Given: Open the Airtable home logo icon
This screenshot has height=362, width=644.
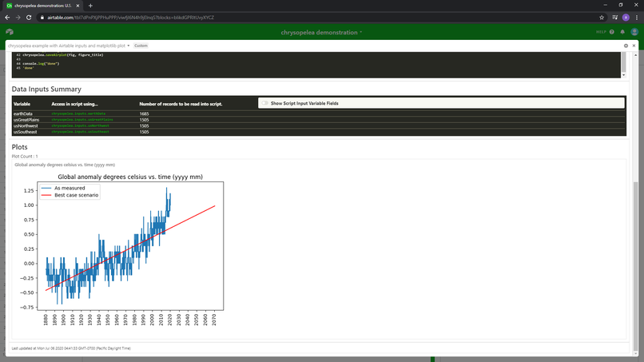Looking at the screenshot, I should [10, 32].
